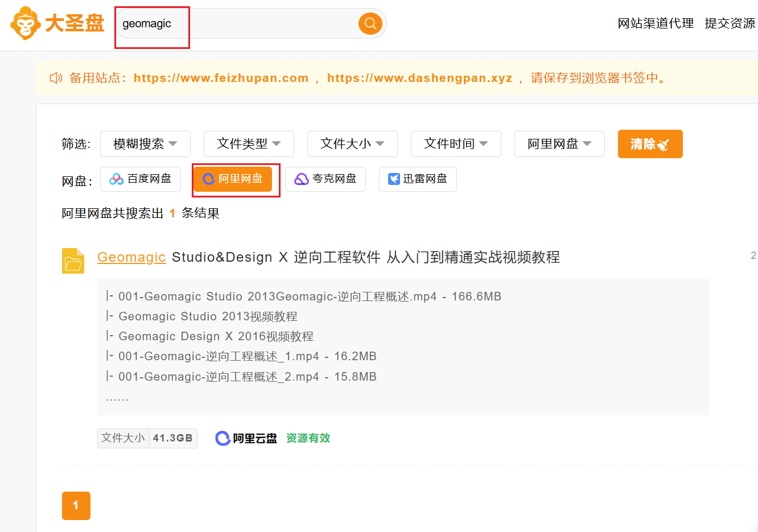Click the yellow folder icon of the Geomagic result
This screenshot has width=758, height=532.
(x=73, y=261)
